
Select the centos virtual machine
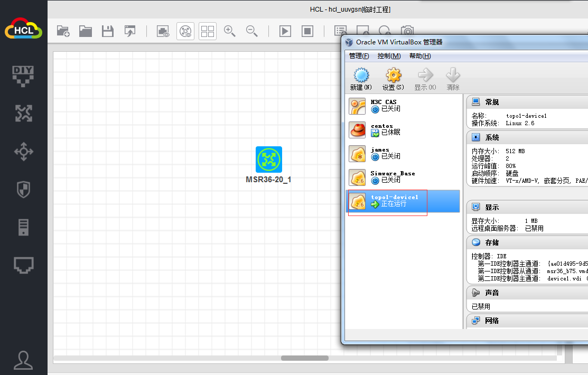point(403,130)
